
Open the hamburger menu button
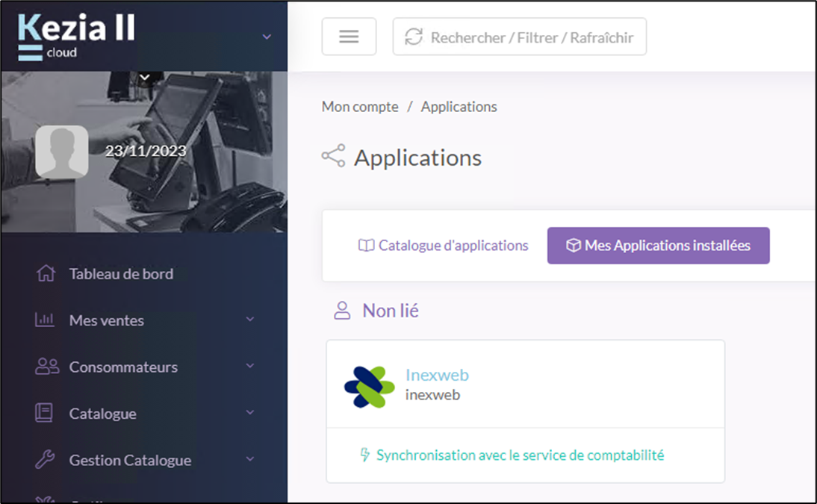349,37
